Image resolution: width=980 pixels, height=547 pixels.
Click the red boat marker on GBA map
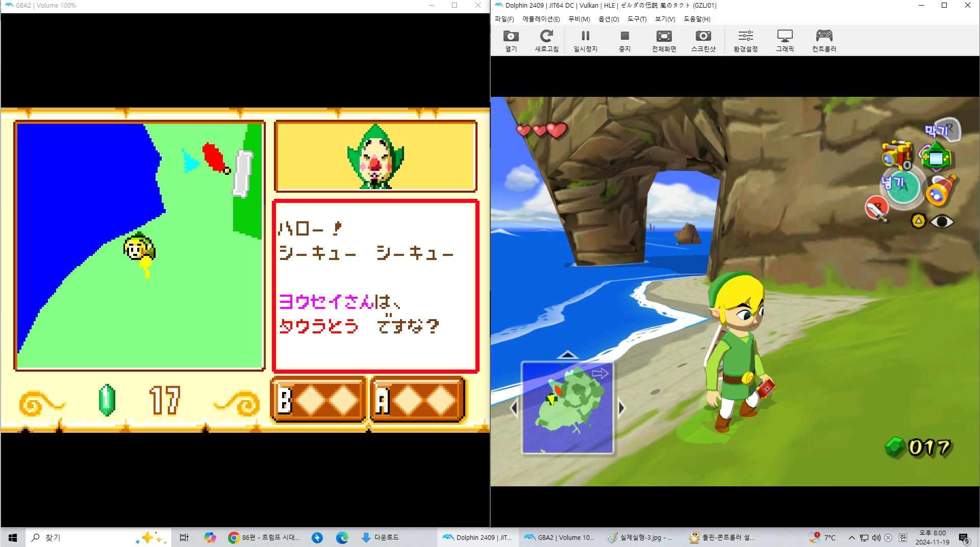(x=214, y=157)
